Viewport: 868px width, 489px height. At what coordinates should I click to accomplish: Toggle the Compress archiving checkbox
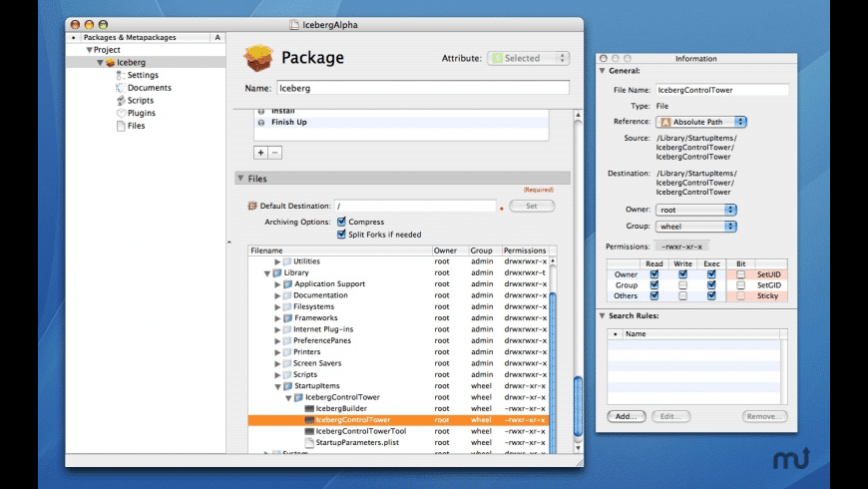point(342,222)
